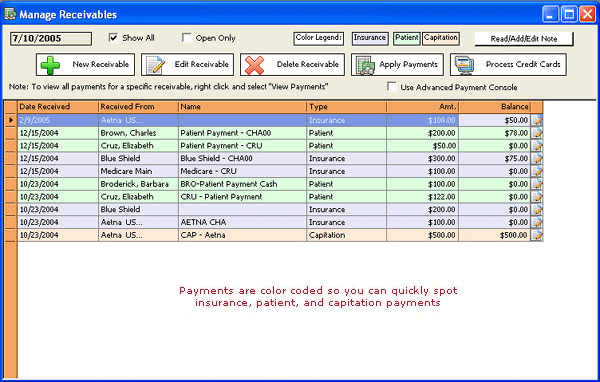This screenshot has height=382, width=600.
Task: Click the Apply Payments icon
Action: coord(365,65)
